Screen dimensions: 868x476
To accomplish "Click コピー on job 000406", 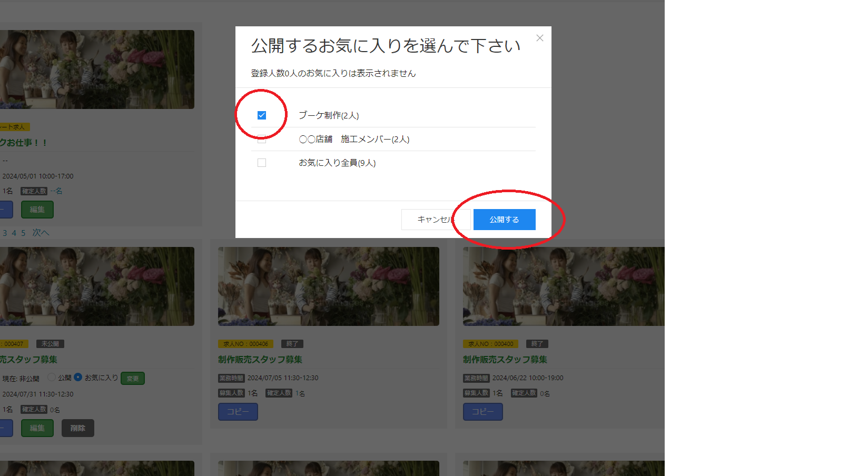I will [238, 412].
